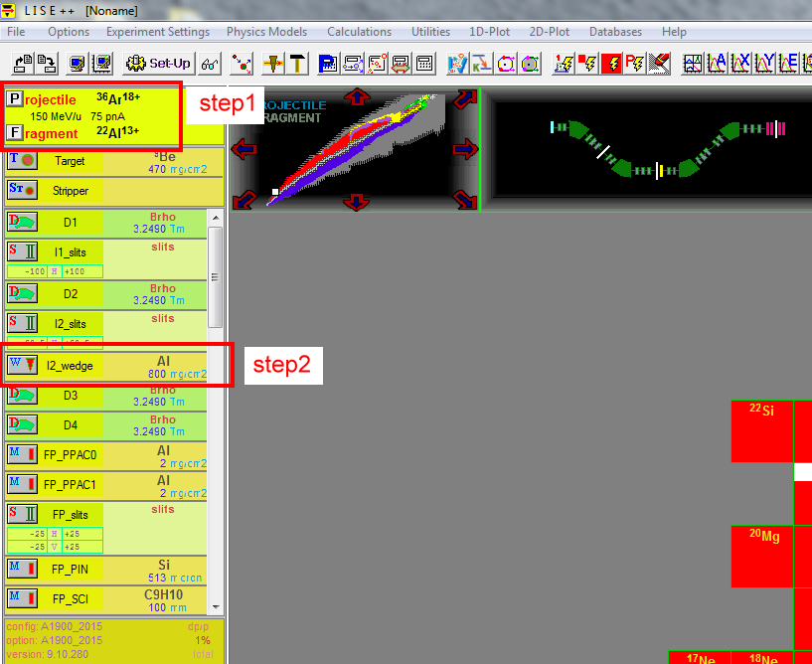Open the I2_wedge W block icon
Image resolution: width=812 pixels, height=664 pixels.
click(x=22, y=365)
